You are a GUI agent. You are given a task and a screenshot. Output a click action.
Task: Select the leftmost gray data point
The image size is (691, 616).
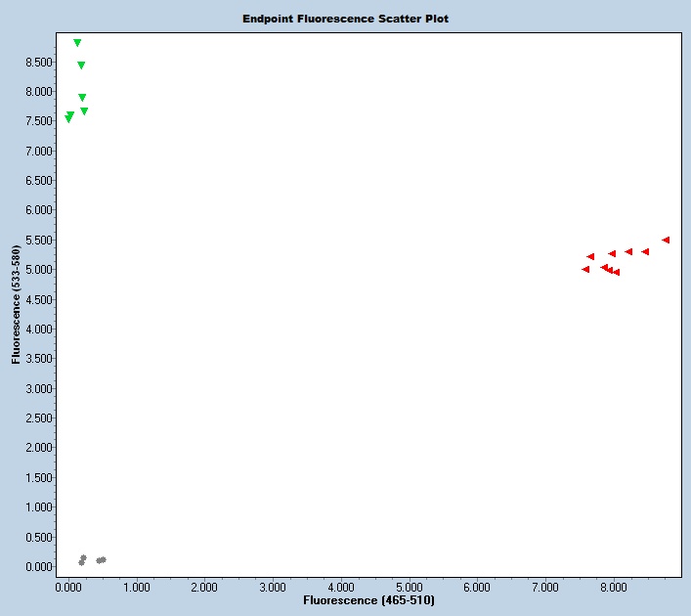coord(82,562)
